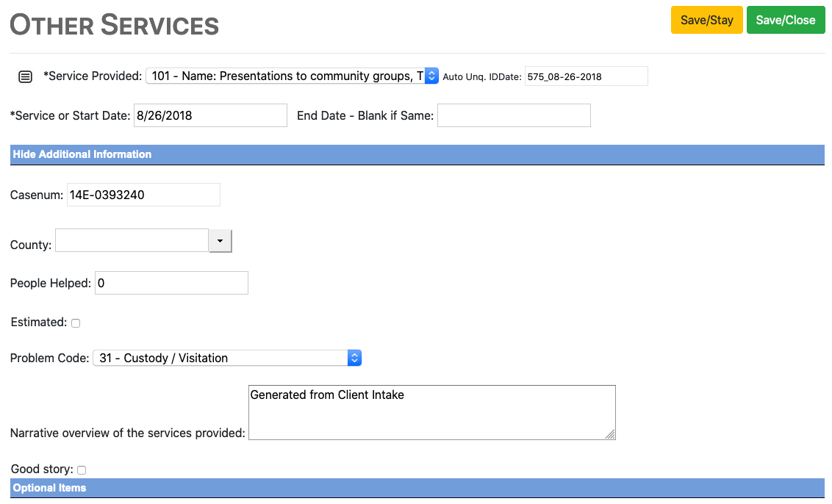Click the Problem Code label text
832x504 pixels.
tap(49, 359)
